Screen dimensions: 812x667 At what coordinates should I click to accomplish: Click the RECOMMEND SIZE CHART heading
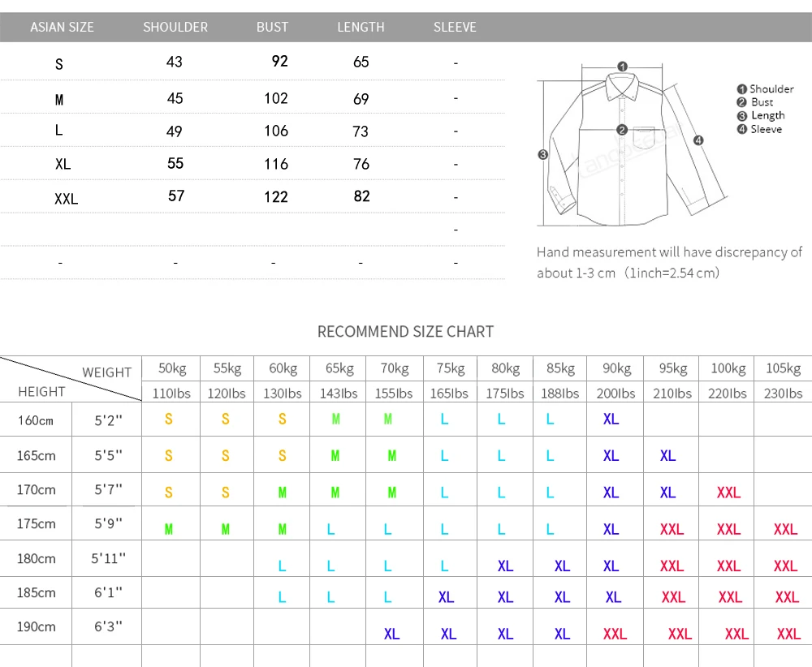pyautogui.click(x=405, y=332)
